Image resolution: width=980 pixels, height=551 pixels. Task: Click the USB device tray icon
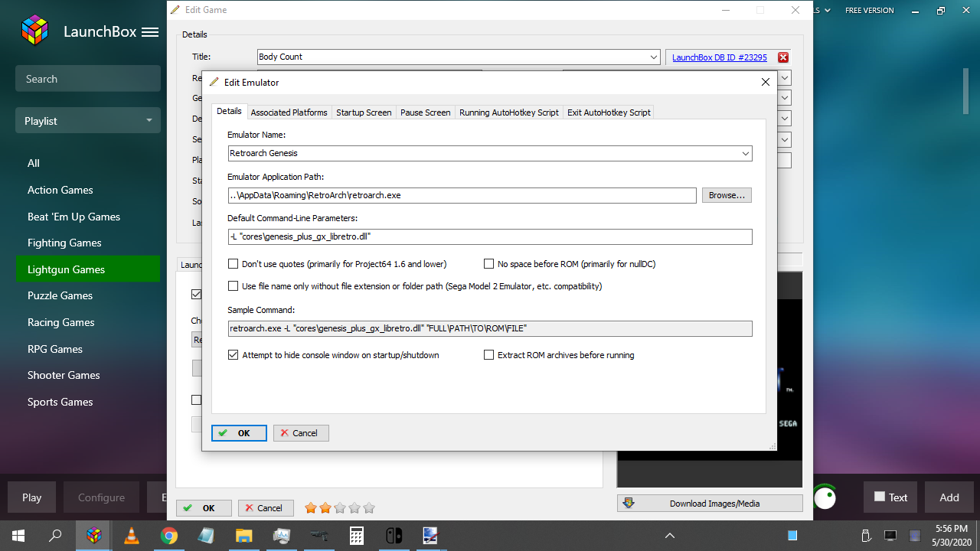coord(866,536)
